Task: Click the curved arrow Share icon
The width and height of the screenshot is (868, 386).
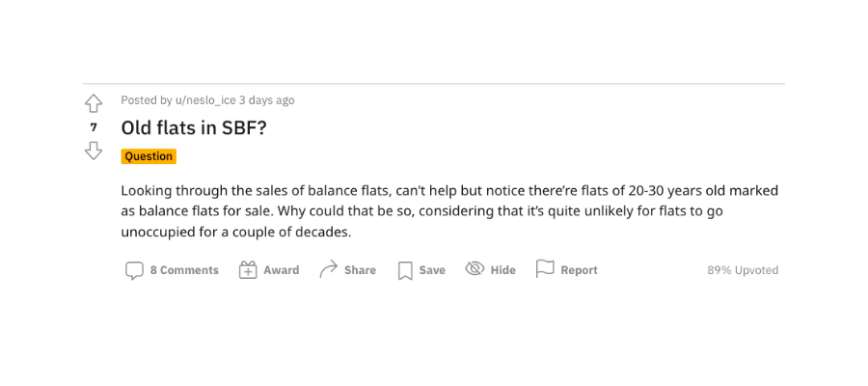Action: coord(328,269)
